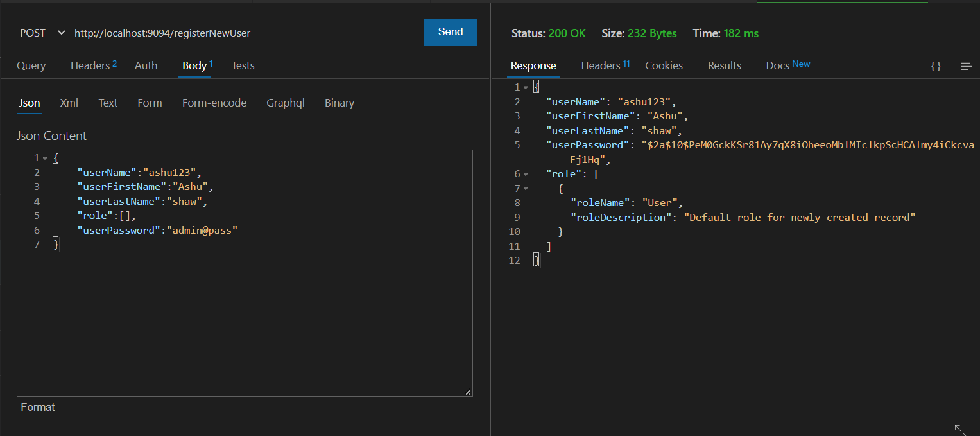The image size is (980, 436).
Task: Select the Query tab
Action: pyautogui.click(x=31, y=65)
